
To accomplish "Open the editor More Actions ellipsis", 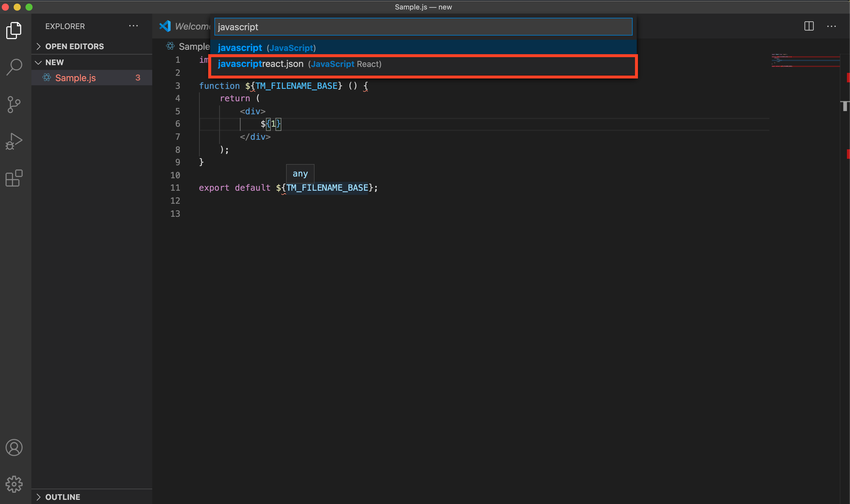I will [831, 26].
